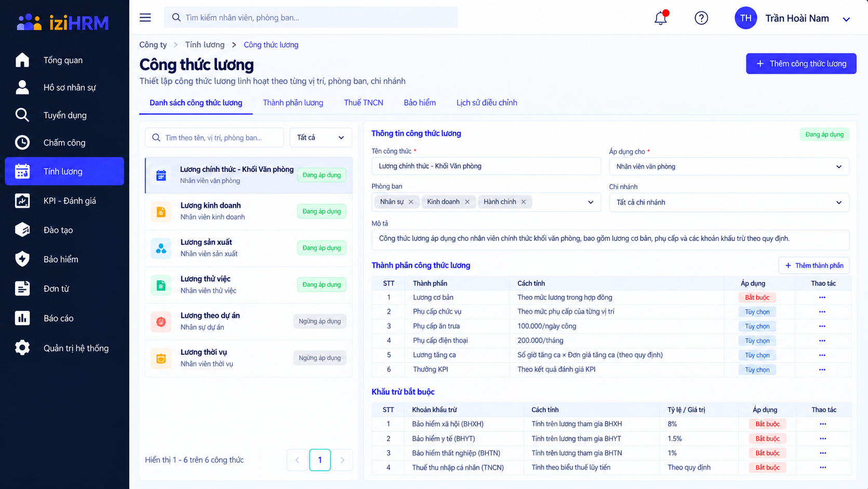Click the Tuyển dụng magnifier icon

(x=22, y=115)
